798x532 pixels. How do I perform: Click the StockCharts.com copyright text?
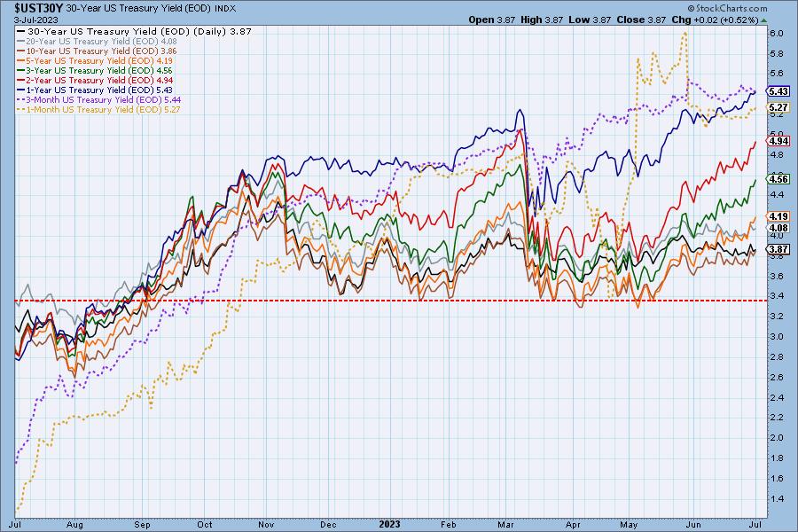tap(727, 8)
